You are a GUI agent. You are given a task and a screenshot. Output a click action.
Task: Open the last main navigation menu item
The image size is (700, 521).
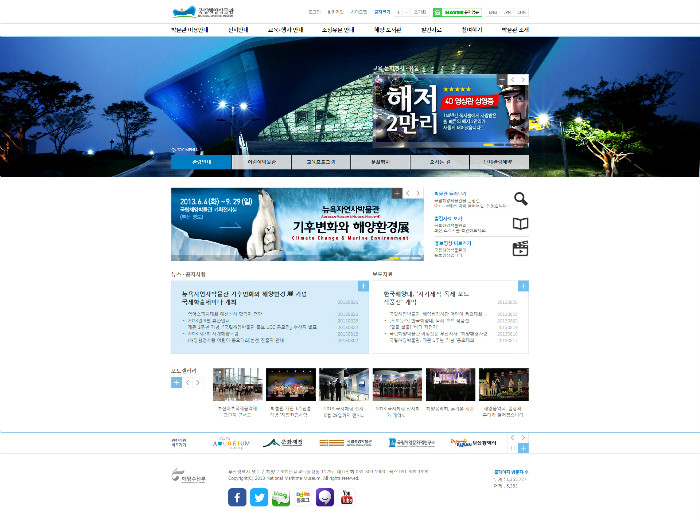pyautogui.click(x=515, y=30)
